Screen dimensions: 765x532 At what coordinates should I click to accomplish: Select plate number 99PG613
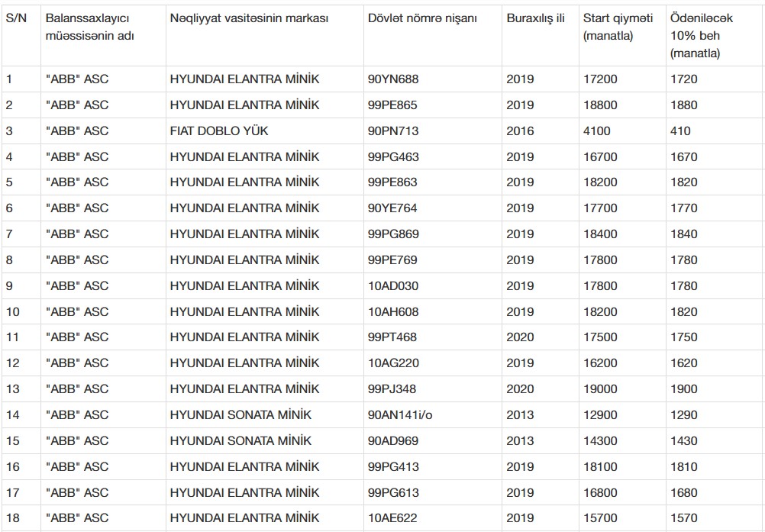[393, 492]
